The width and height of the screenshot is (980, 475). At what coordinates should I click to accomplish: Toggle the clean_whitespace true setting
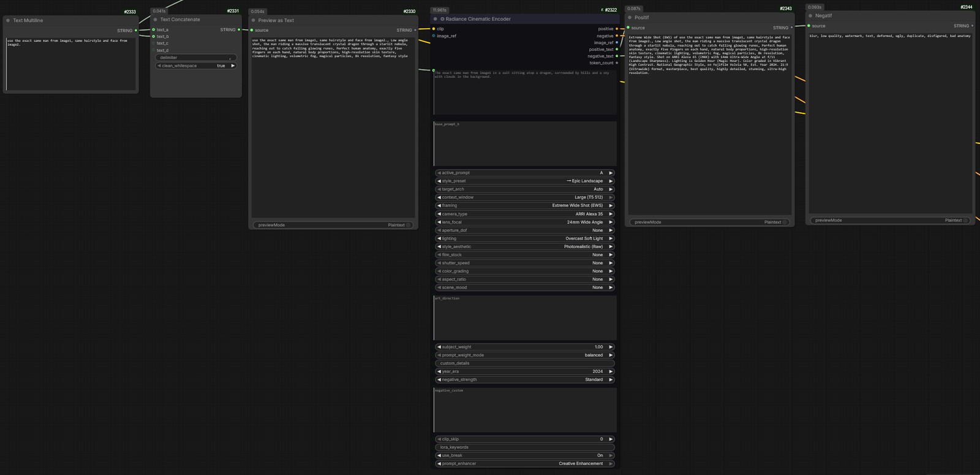pos(196,66)
